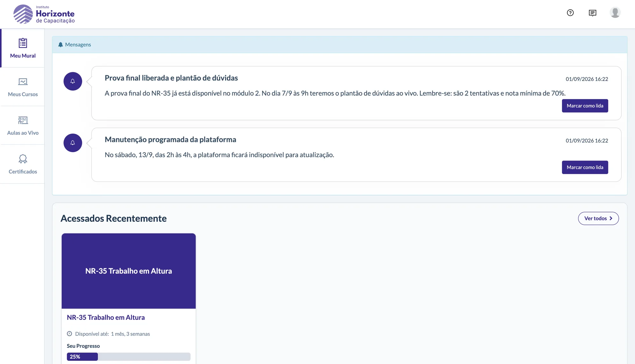Click the NR-35 prova final message body text

coord(335,93)
